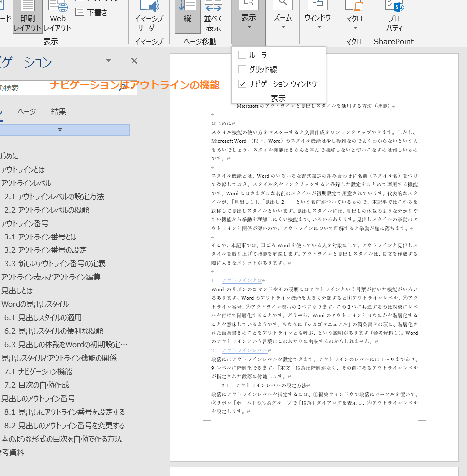
Task: Select 2.2 アウトラインレベルの機能
Action: coord(47,210)
